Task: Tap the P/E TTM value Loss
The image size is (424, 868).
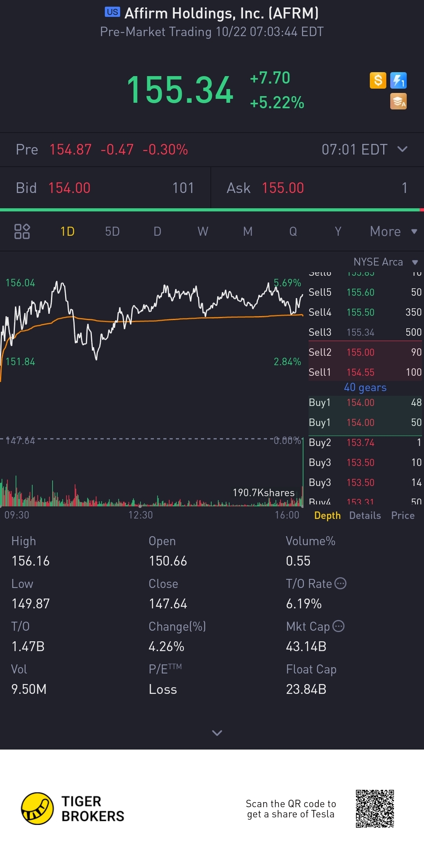Action: (163, 689)
